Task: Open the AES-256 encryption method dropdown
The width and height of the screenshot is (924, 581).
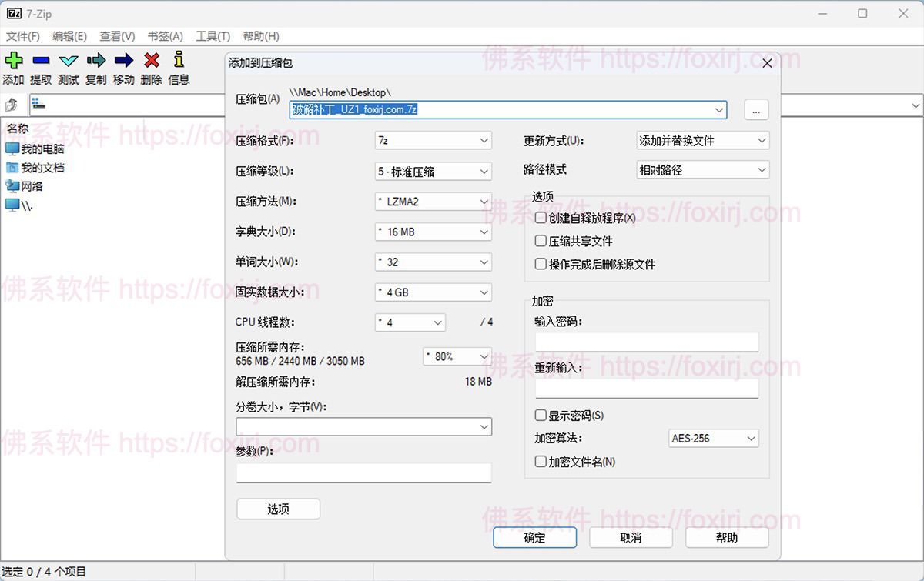Action: tap(713, 439)
